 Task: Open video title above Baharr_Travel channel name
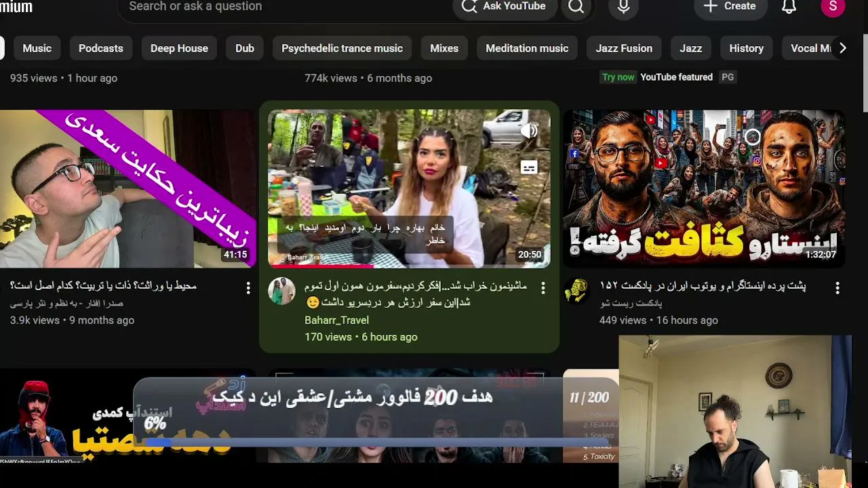click(416, 294)
